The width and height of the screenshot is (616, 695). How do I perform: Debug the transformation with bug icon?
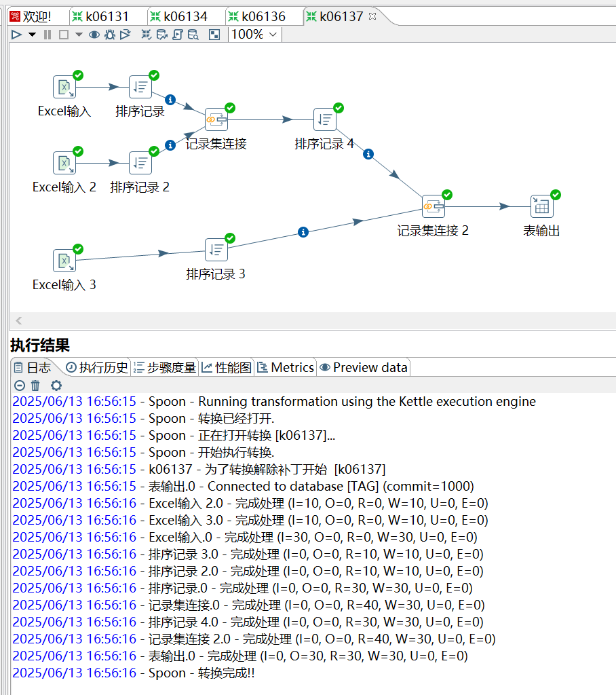pos(109,35)
